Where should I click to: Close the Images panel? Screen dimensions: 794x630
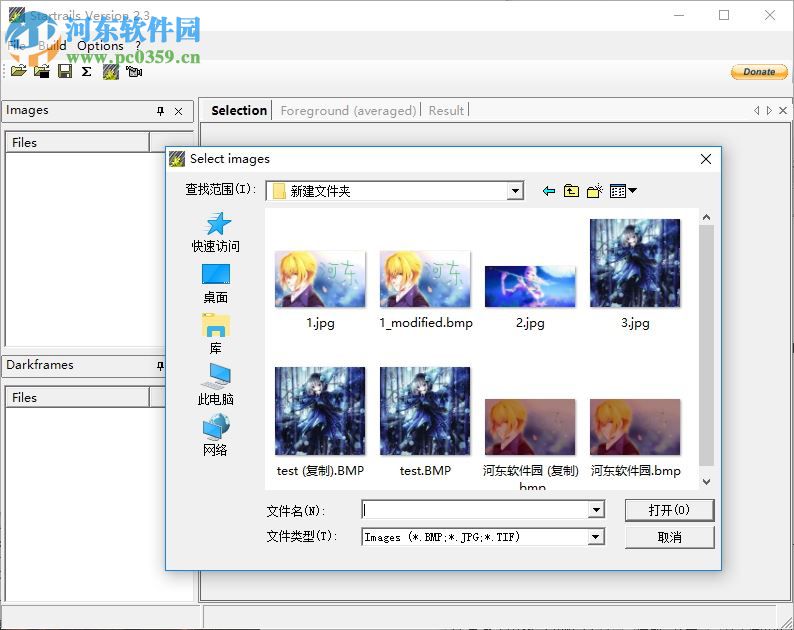(x=179, y=111)
